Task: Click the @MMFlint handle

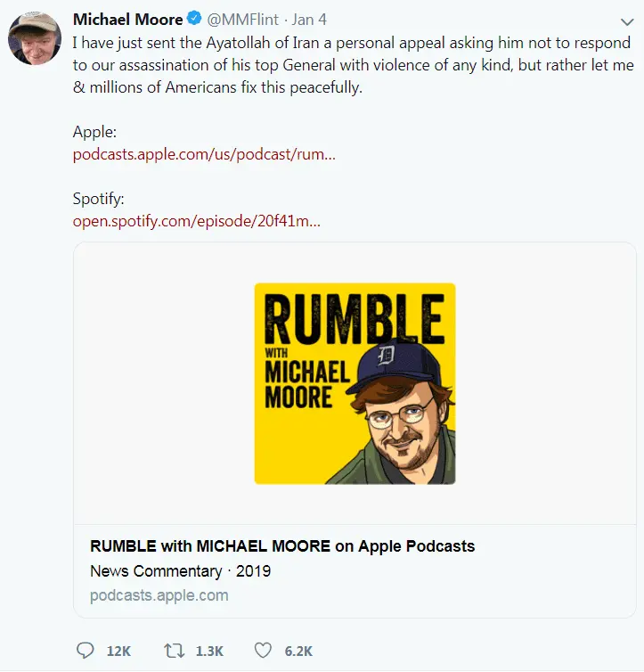Action: click(x=242, y=20)
